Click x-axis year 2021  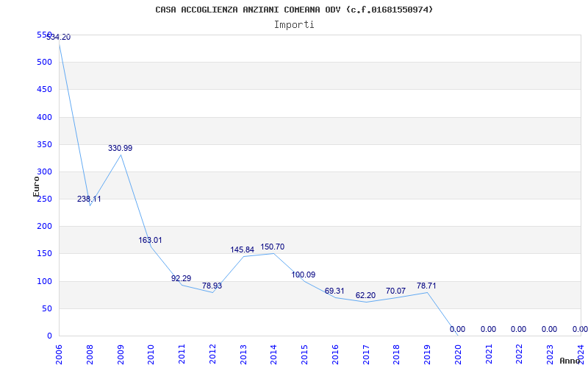(x=489, y=356)
